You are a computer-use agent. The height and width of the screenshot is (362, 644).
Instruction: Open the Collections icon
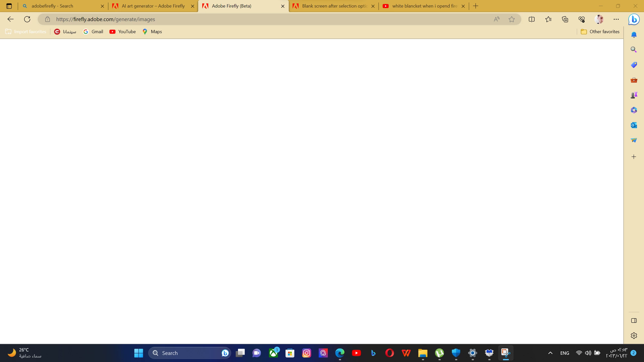coord(565,19)
